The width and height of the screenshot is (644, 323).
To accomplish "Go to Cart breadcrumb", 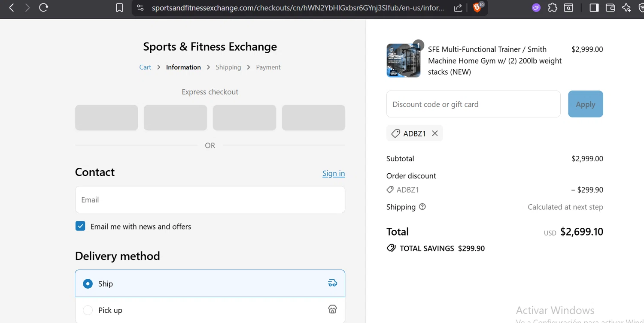I will tap(145, 67).
